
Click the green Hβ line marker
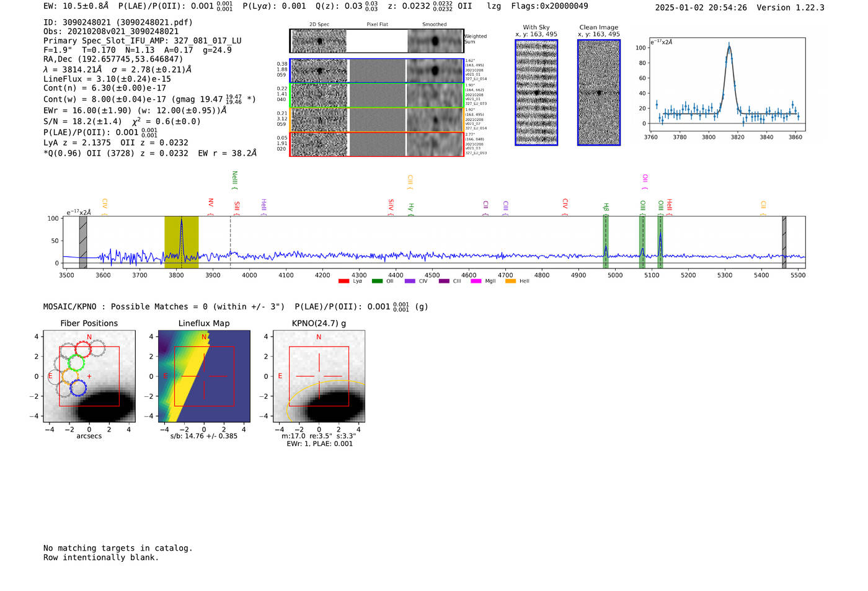(606, 242)
